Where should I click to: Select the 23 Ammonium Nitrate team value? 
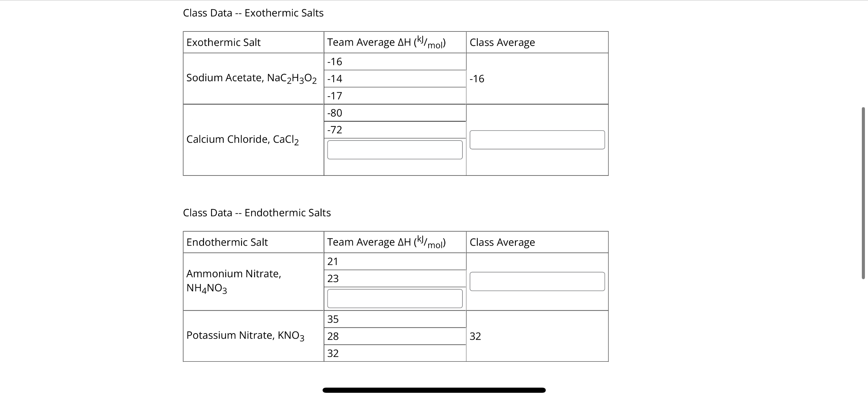(x=333, y=279)
